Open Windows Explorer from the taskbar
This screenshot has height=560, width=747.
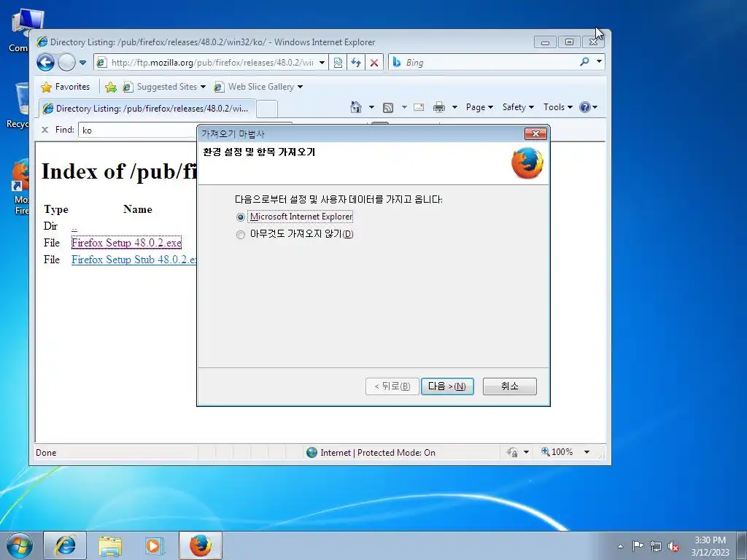(x=110, y=545)
